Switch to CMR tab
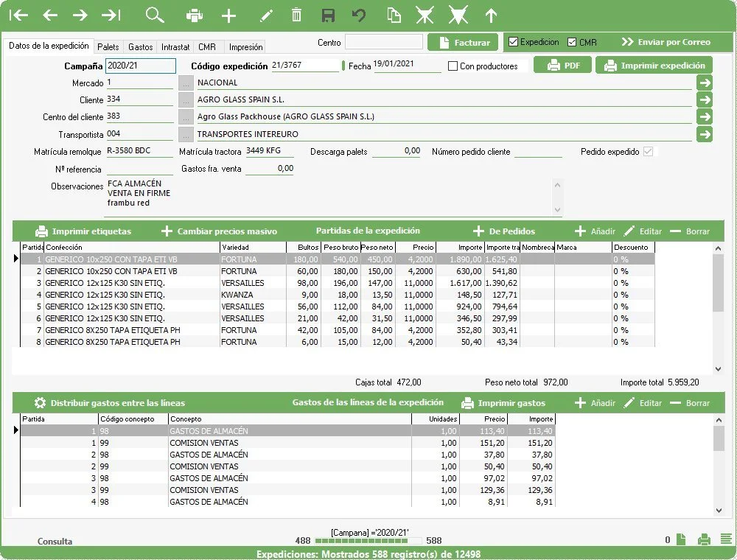The image size is (737, 560). coord(207,47)
